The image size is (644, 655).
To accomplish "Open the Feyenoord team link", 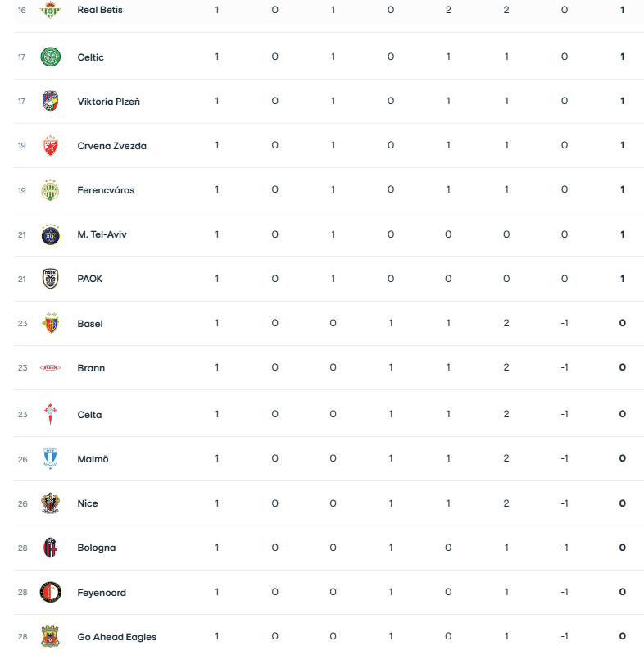I will point(102,593).
